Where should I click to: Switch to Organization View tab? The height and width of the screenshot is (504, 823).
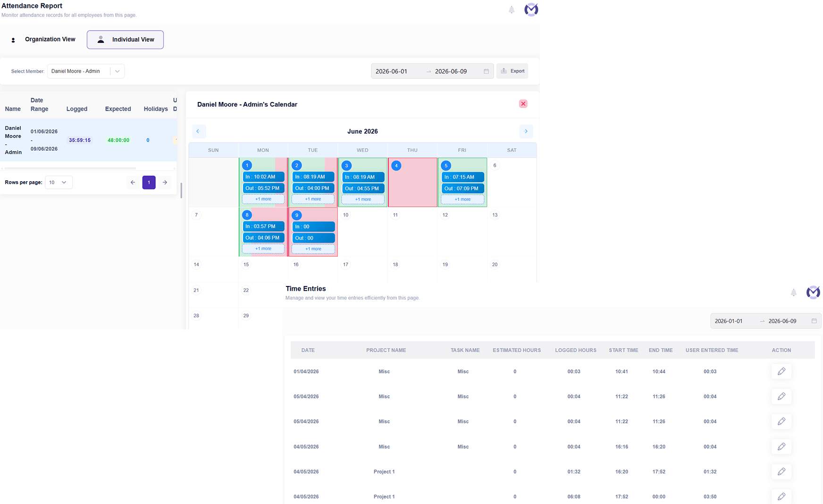pyautogui.click(x=43, y=40)
